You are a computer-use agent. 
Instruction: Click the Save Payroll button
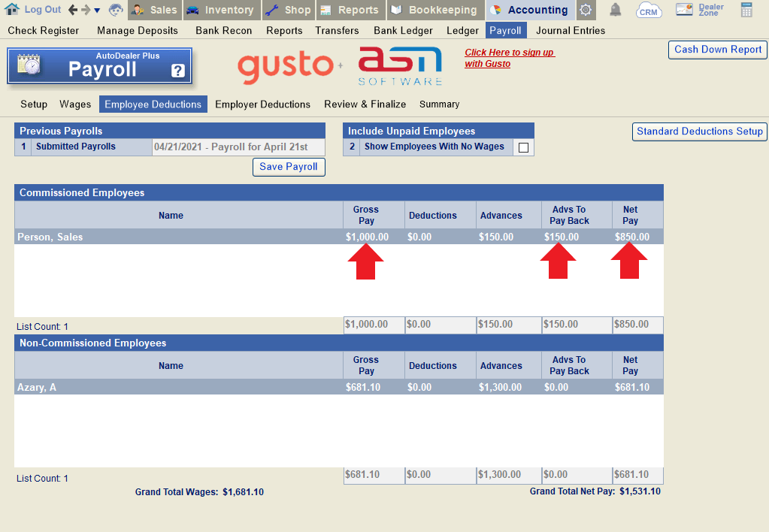click(x=289, y=167)
